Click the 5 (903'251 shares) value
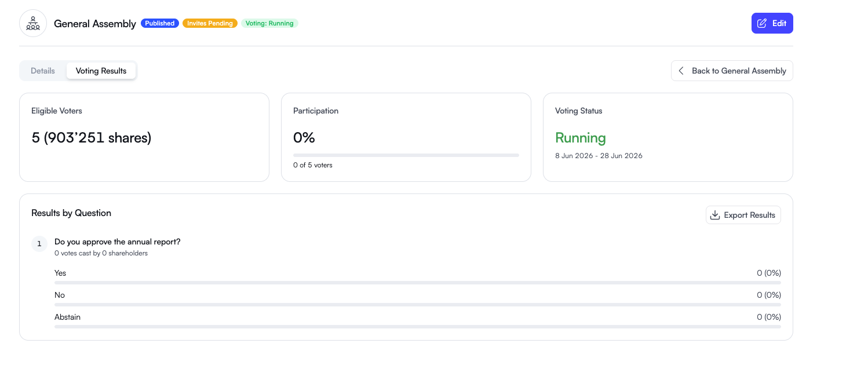This screenshot has height=380, width=868. pos(91,138)
